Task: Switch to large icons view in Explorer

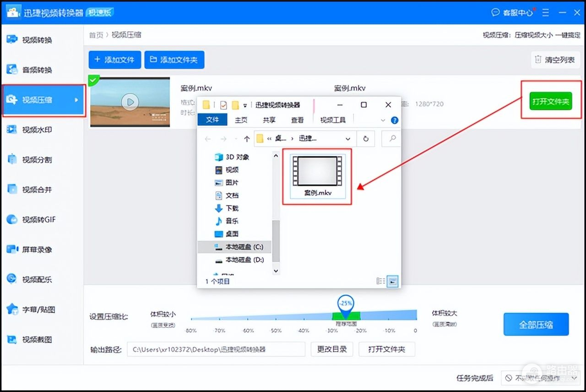Action: click(x=392, y=281)
